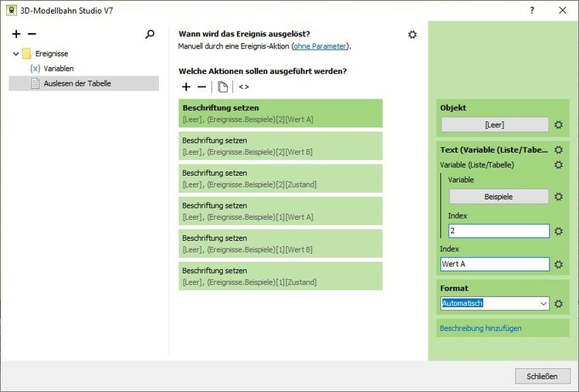Collapse the Ereignisse tree folder
The height and width of the screenshot is (392, 579).
pos(16,54)
